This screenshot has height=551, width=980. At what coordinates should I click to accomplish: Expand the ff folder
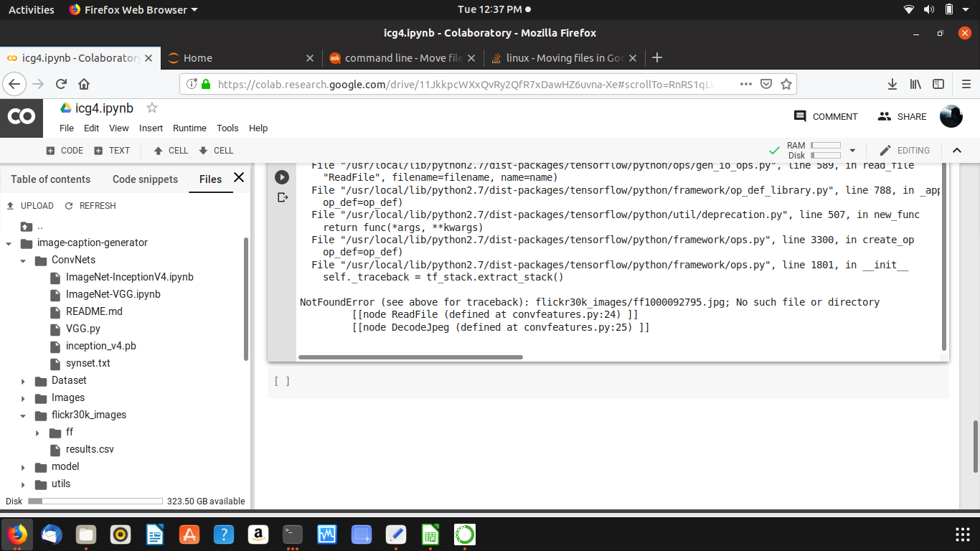38,433
